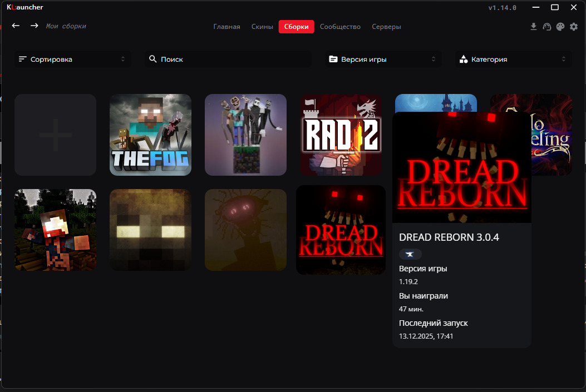Switch to the Скины tab
The image size is (586, 392).
262,27
